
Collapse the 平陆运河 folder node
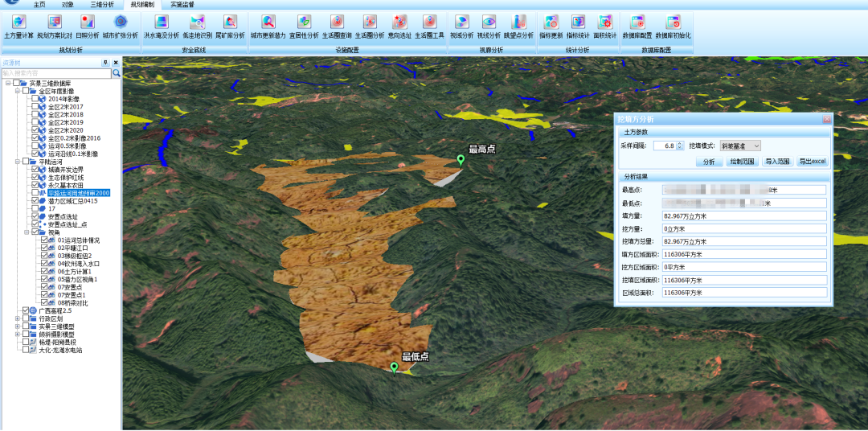pyautogui.click(x=17, y=162)
